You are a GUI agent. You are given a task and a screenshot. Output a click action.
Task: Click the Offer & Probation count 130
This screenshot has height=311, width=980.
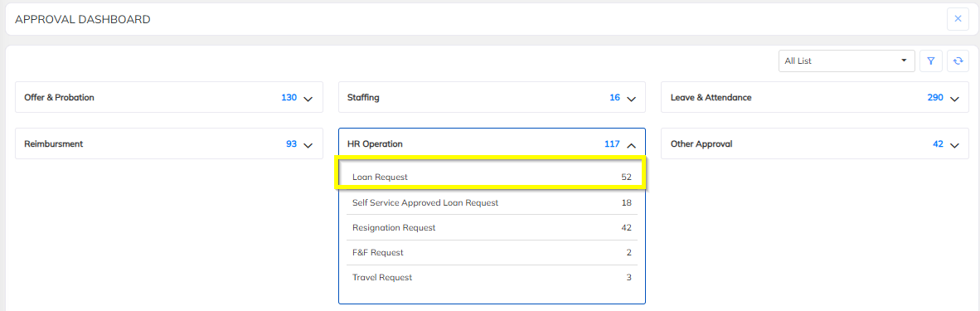[289, 98]
